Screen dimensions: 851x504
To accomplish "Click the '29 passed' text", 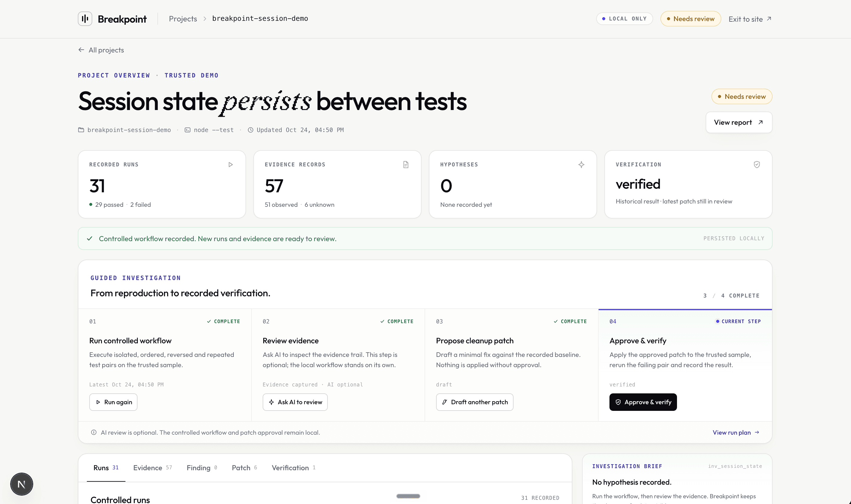I will pos(109,205).
